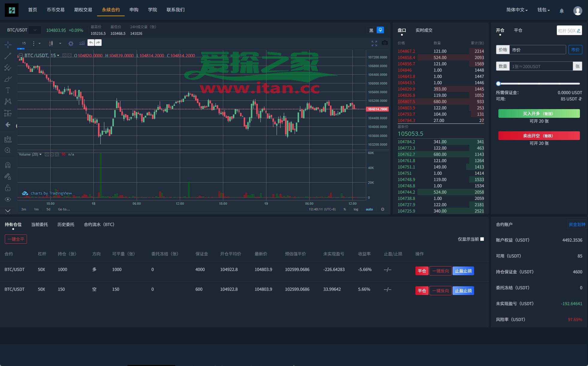The width and height of the screenshot is (588, 366).
Task: Toggle 仅显示当前 checkbox
Action: pyautogui.click(x=482, y=239)
